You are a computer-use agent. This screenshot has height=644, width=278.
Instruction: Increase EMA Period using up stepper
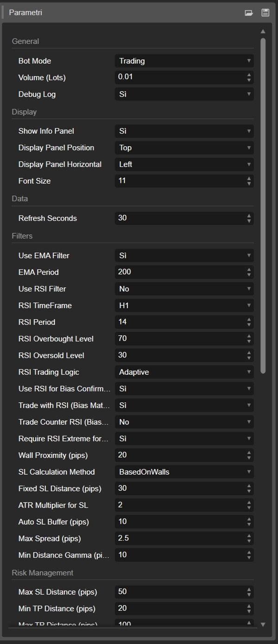(249, 270)
